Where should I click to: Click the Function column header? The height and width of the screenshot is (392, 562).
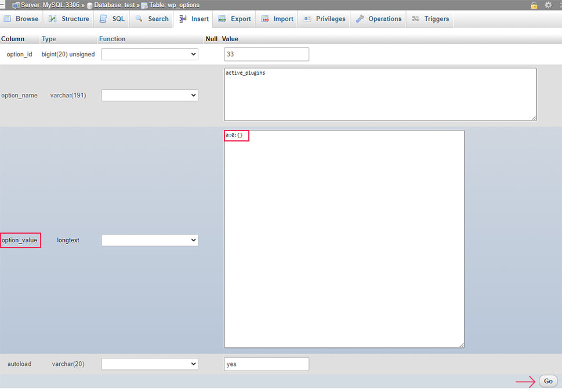[112, 39]
